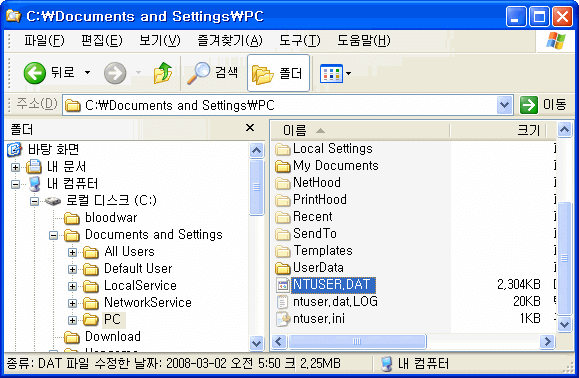Click the 2,304KB size cell
The height and width of the screenshot is (378, 579).
518,285
